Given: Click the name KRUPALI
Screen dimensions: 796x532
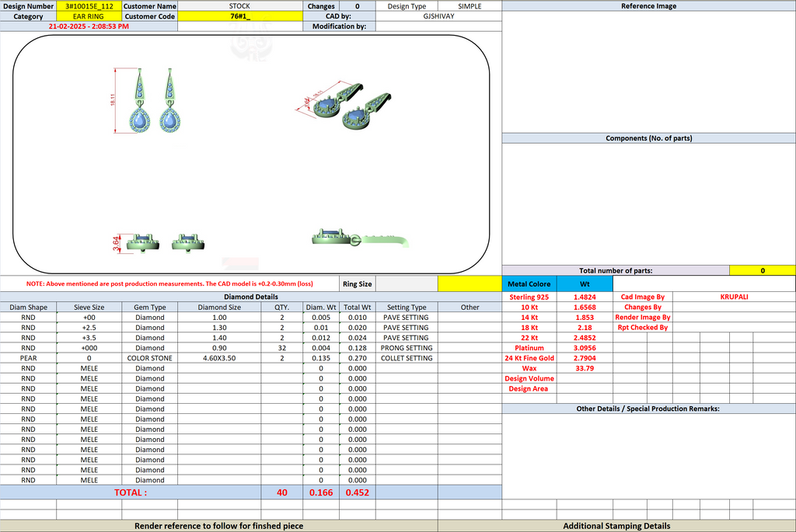Looking at the screenshot, I should (x=734, y=297).
